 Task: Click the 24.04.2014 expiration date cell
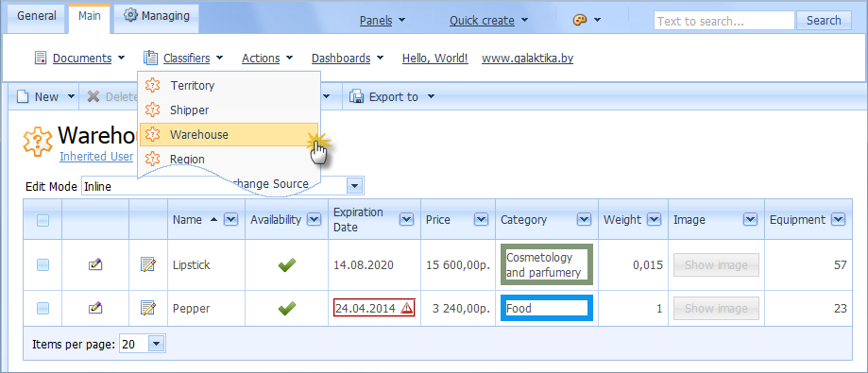pyautogui.click(x=374, y=308)
